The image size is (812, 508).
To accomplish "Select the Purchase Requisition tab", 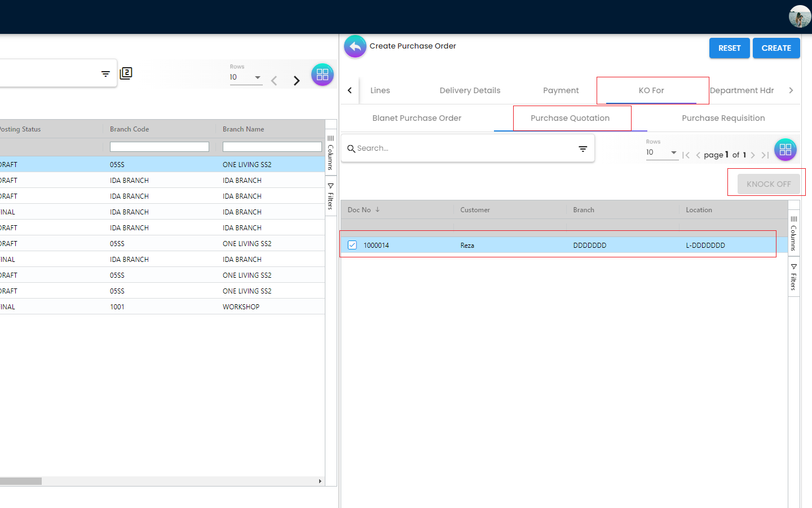I will (723, 118).
